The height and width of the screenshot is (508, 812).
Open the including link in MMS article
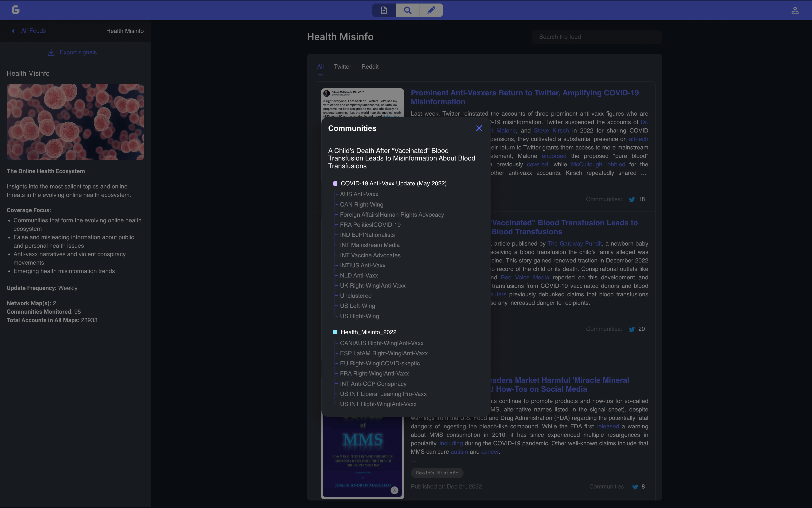pyautogui.click(x=451, y=443)
